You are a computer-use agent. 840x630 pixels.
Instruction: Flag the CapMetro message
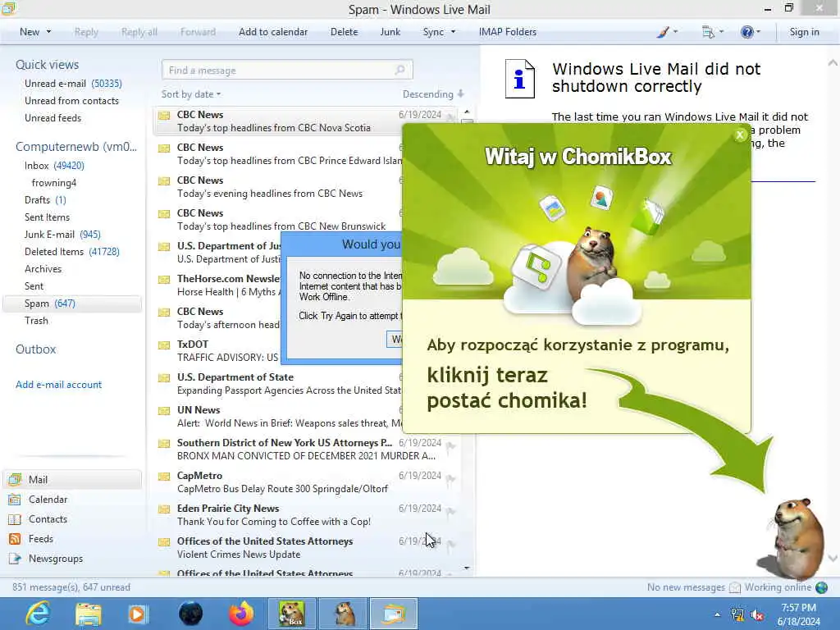click(450, 479)
